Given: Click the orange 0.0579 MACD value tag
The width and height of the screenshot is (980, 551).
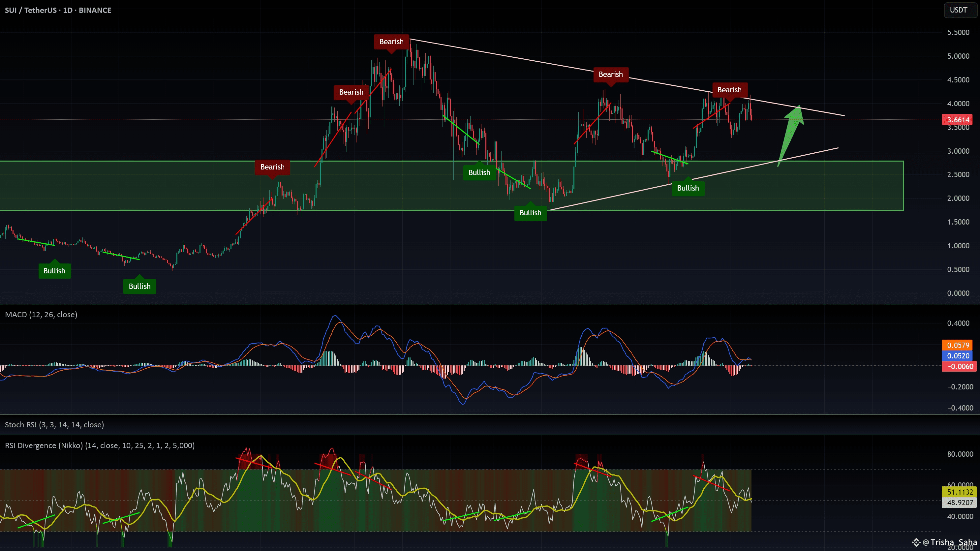Looking at the screenshot, I should pos(958,345).
